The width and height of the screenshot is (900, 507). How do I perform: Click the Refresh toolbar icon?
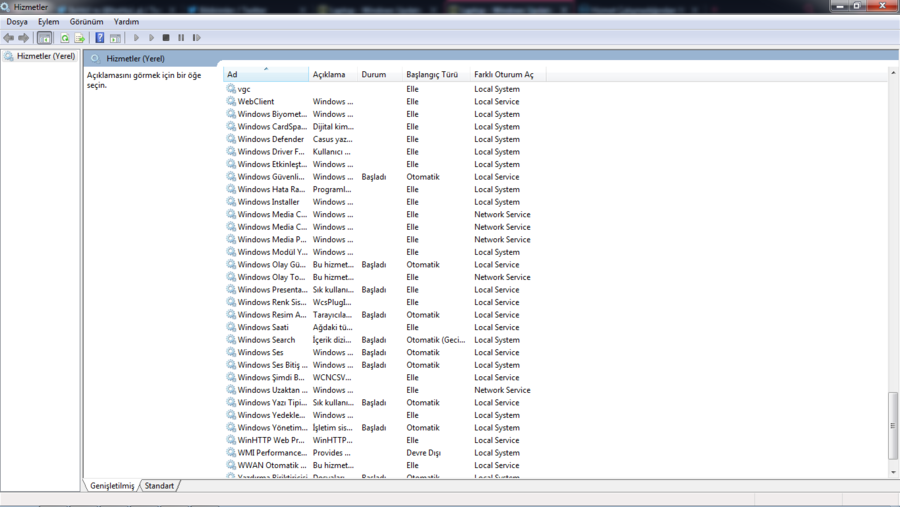[x=65, y=38]
